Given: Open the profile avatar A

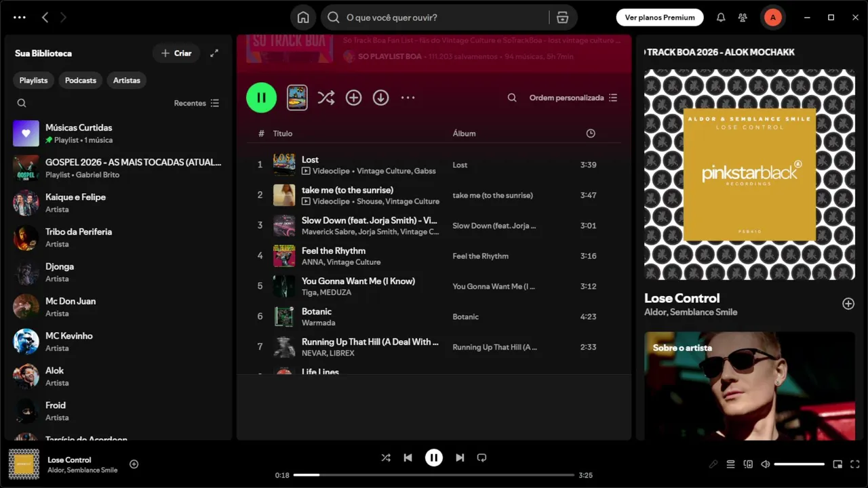Looking at the screenshot, I should [772, 18].
